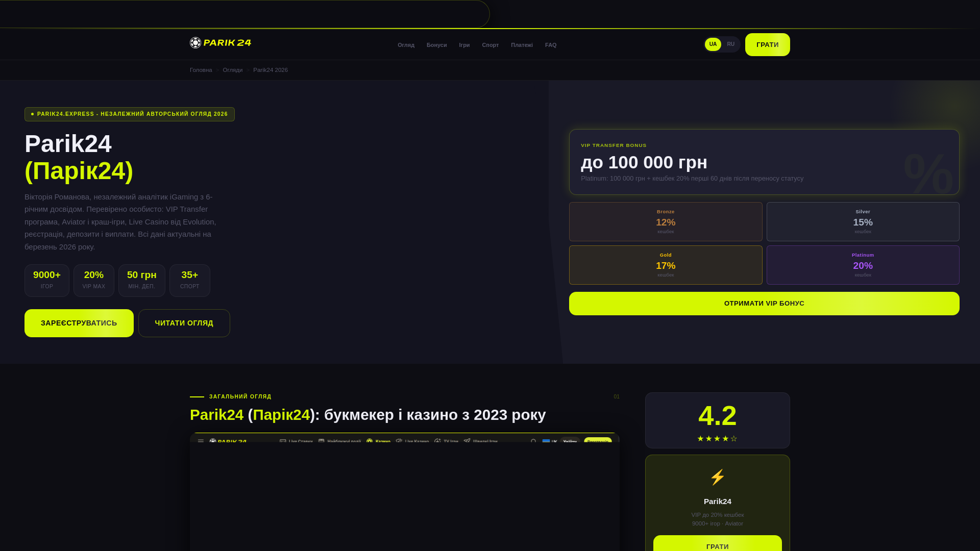Viewport: 980px width, 551px height.
Task: Click the Parik24 2026 breadcrumb text
Action: (270, 70)
